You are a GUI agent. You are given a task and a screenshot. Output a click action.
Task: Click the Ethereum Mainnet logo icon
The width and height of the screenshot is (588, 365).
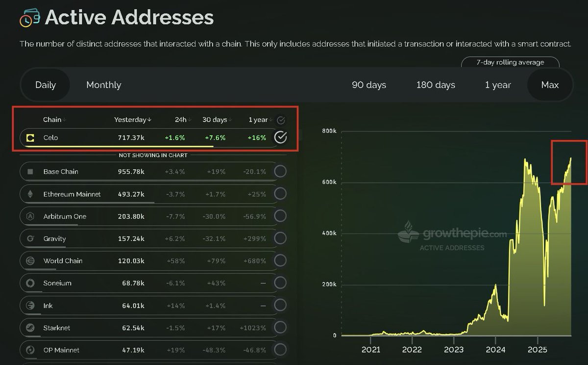(x=30, y=194)
